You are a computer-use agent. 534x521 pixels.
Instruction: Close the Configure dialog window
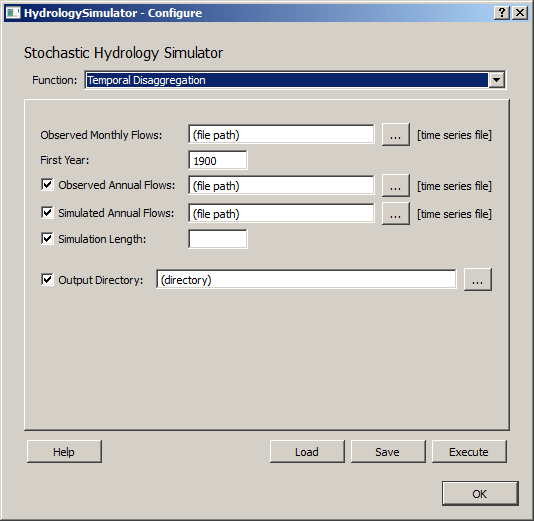pos(520,13)
